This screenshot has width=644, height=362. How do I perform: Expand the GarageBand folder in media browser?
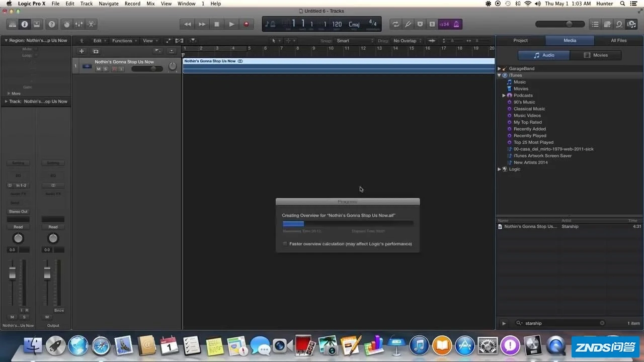point(499,69)
